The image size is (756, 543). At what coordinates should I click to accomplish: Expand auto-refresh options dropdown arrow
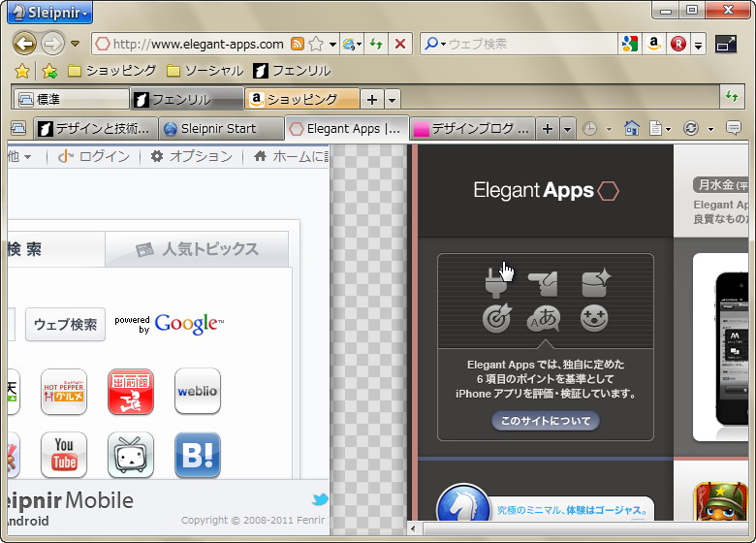[710, 129]
